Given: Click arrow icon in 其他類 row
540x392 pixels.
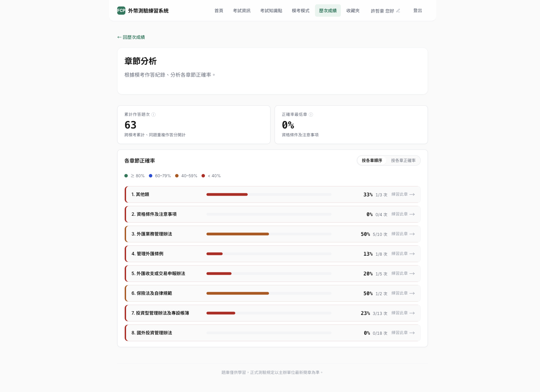Looking at the screenshot, I should point(412,195).
